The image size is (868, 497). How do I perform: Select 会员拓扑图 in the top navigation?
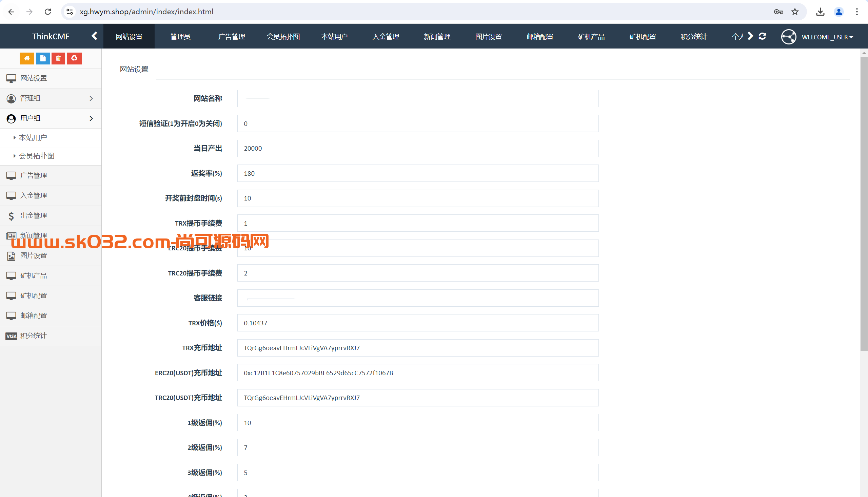click(x=283, y=37)
